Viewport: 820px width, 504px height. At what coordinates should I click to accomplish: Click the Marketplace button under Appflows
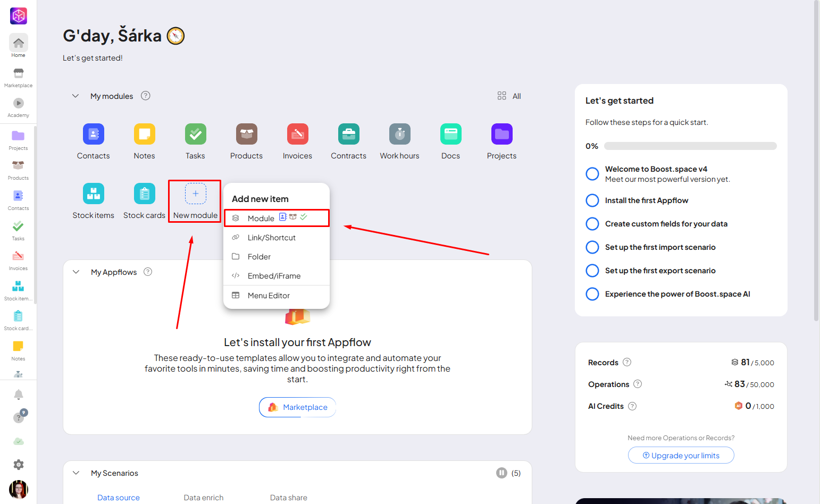coord(297,407)
